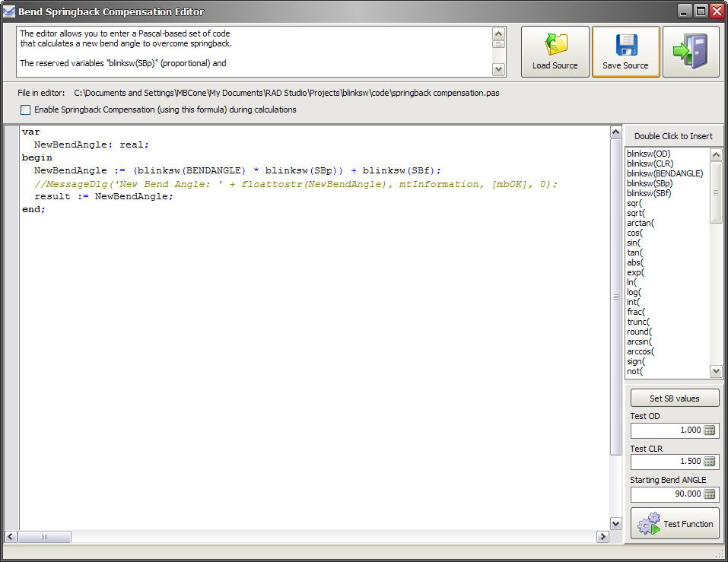Viewport: 728px width, 562px height.
Task: Open calculator icon in Starting Bend ANGLE field
Action: 709,494
